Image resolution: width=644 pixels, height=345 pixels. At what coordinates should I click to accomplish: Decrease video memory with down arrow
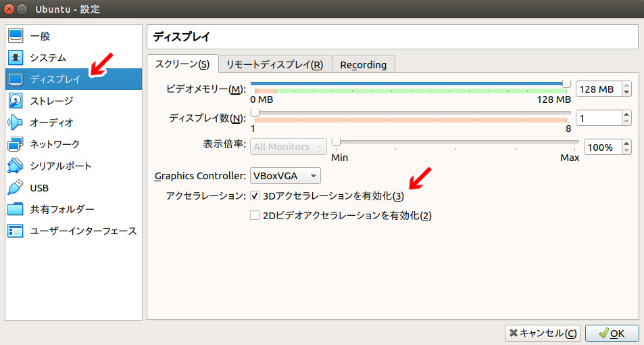(626, 93)
